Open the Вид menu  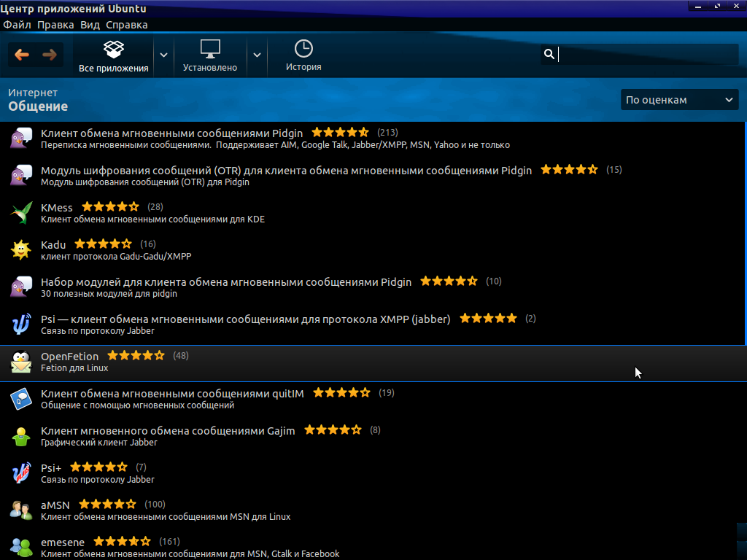[90, 25]
